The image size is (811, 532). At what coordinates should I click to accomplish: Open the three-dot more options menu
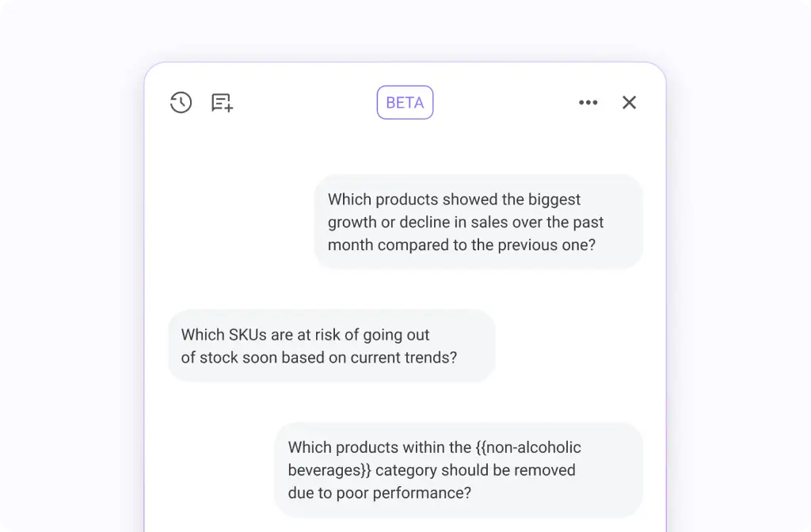click(588, 102)
